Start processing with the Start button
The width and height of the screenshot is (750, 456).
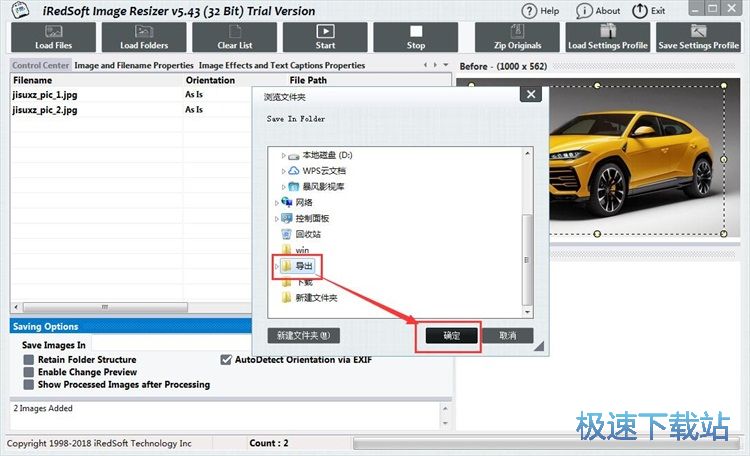coord(325,37)
